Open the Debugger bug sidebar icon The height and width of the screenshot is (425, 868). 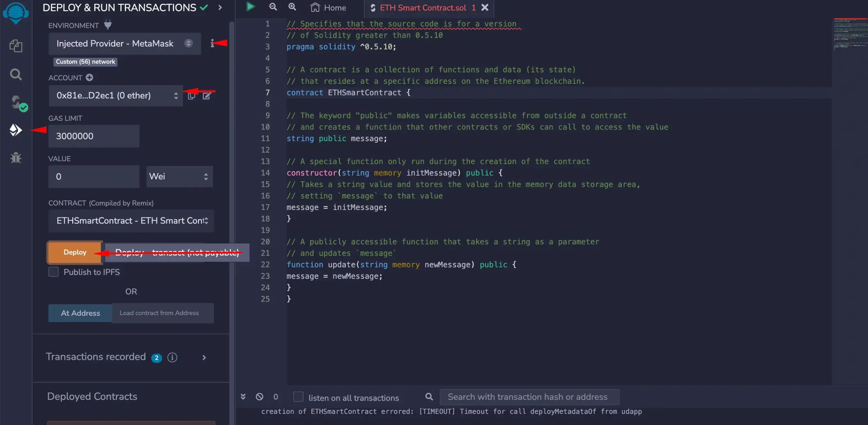pos(16,158)
